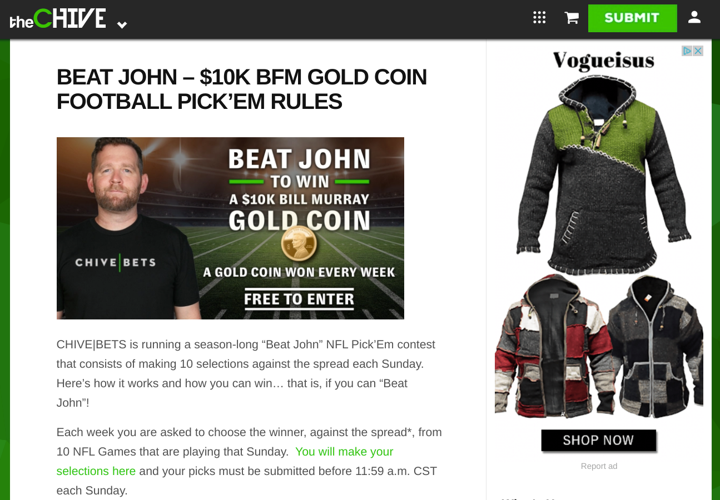The height and width of the screenshot is (500, 720).
Task: Click the Beat John rules page headline
Action: 242,89
